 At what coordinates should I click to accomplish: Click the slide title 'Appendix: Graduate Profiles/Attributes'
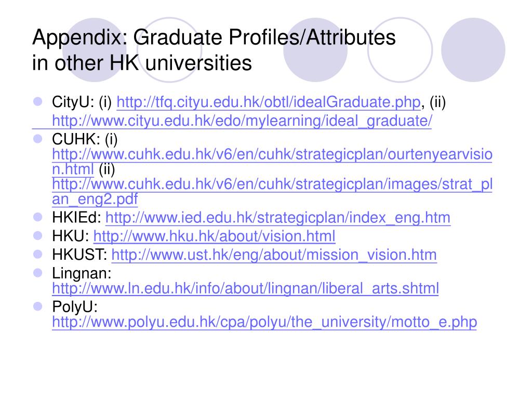(214, 37)
